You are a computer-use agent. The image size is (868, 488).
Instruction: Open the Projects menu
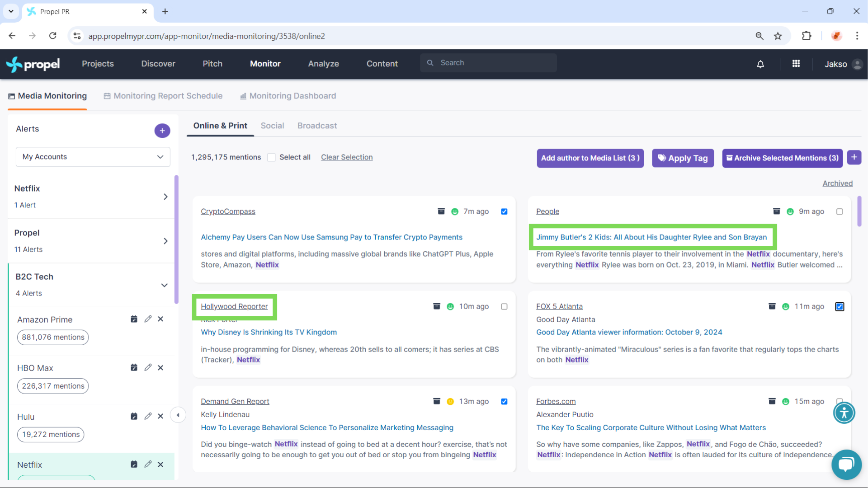[x=98, y=64]
